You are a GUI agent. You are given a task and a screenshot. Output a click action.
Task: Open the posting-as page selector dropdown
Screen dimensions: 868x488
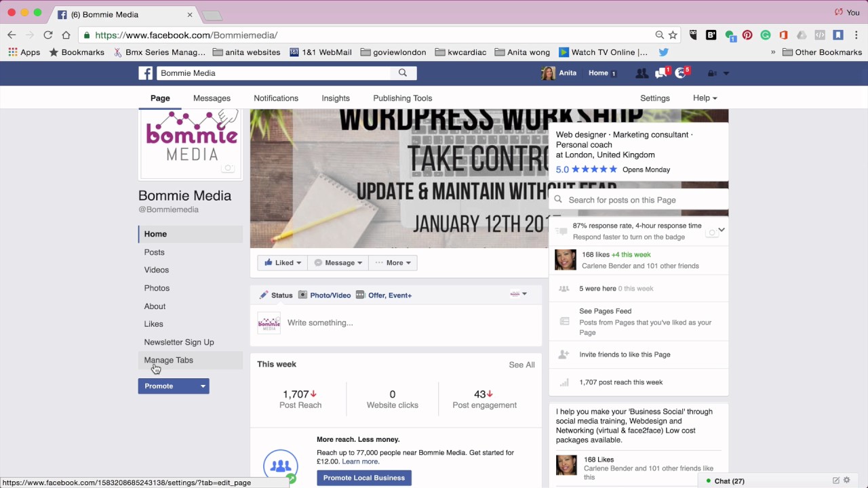(x=519, y=294)
